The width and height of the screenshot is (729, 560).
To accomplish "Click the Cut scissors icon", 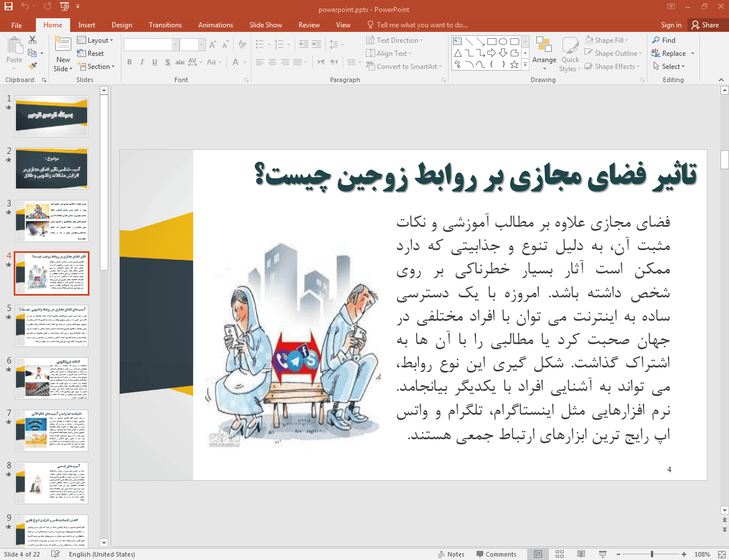I will (x=32, y=40).
